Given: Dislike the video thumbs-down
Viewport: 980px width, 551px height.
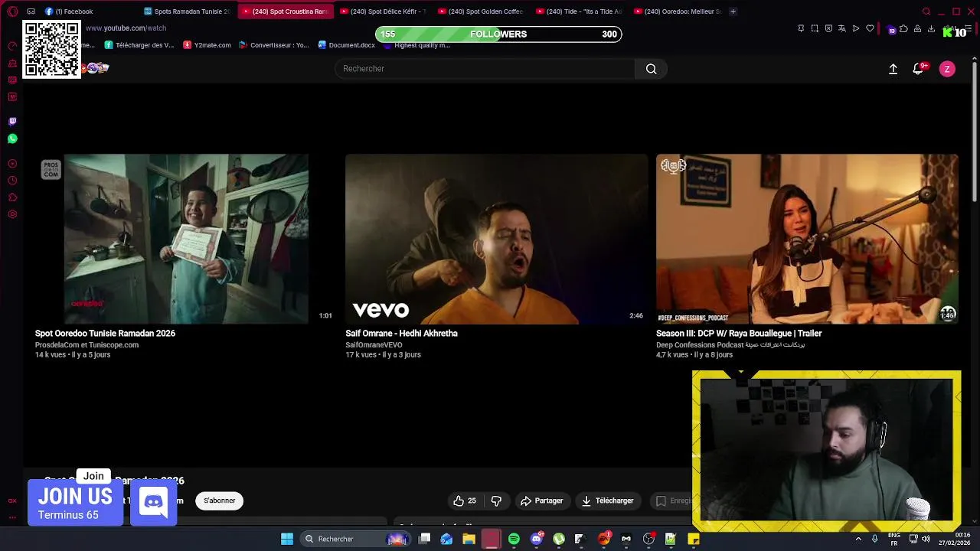Looking at the screenshot, I should [496, 500].
